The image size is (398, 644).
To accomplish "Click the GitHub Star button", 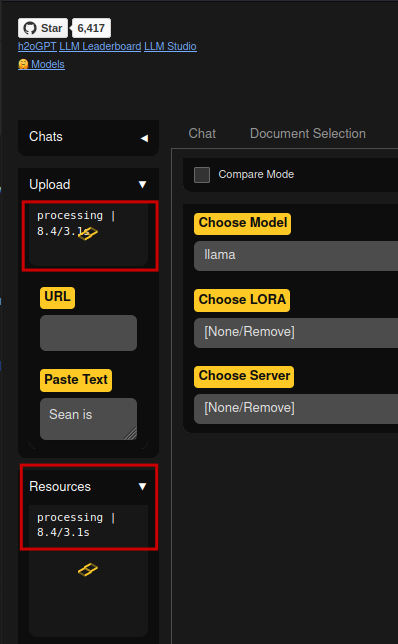I will coord(43,28).
